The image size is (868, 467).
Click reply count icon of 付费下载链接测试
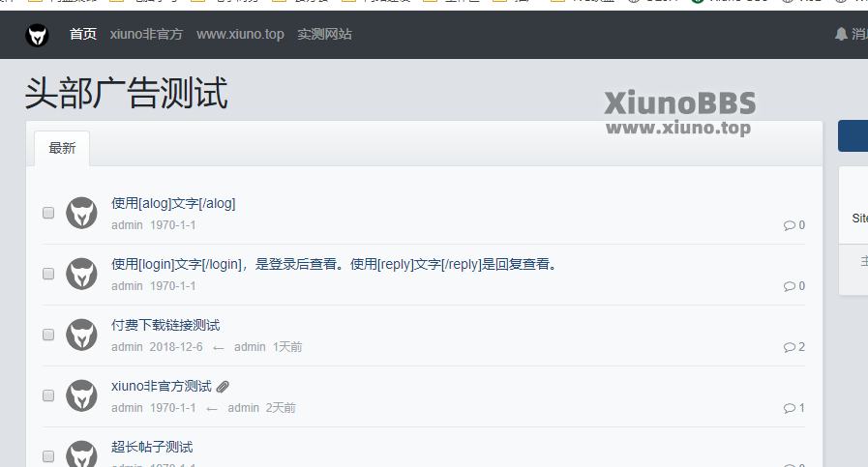790,347
